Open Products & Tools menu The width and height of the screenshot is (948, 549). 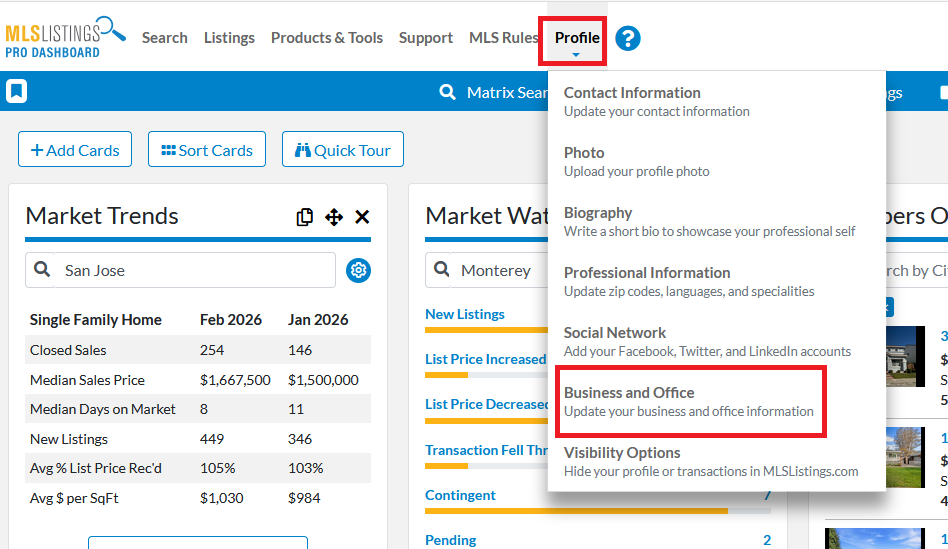click(326, 37)
